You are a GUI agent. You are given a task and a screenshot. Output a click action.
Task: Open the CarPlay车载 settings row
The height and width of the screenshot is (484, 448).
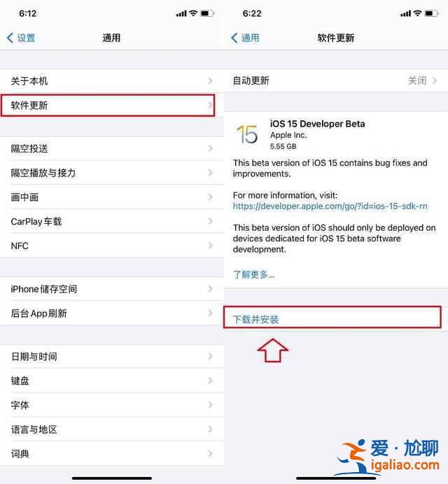112,221
